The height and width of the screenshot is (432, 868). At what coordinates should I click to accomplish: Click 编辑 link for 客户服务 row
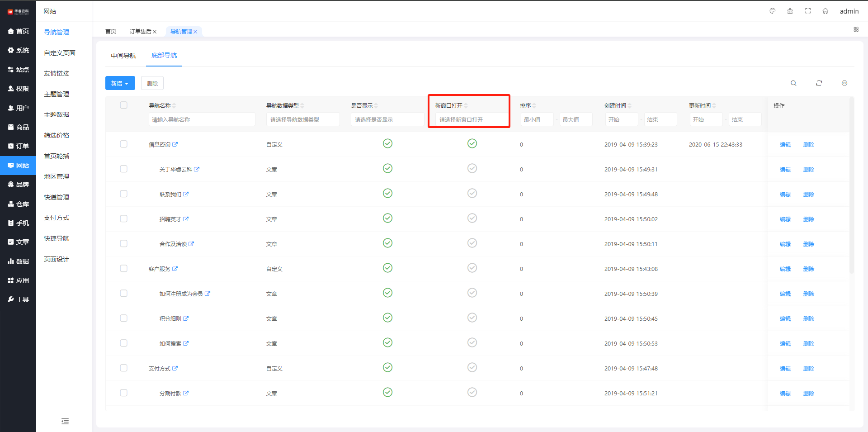point(785,269)
